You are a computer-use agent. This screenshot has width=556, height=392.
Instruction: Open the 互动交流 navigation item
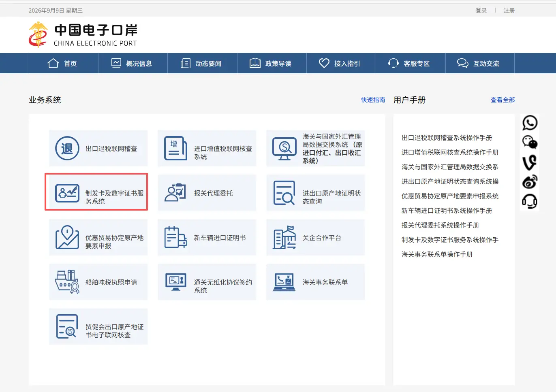479,63
